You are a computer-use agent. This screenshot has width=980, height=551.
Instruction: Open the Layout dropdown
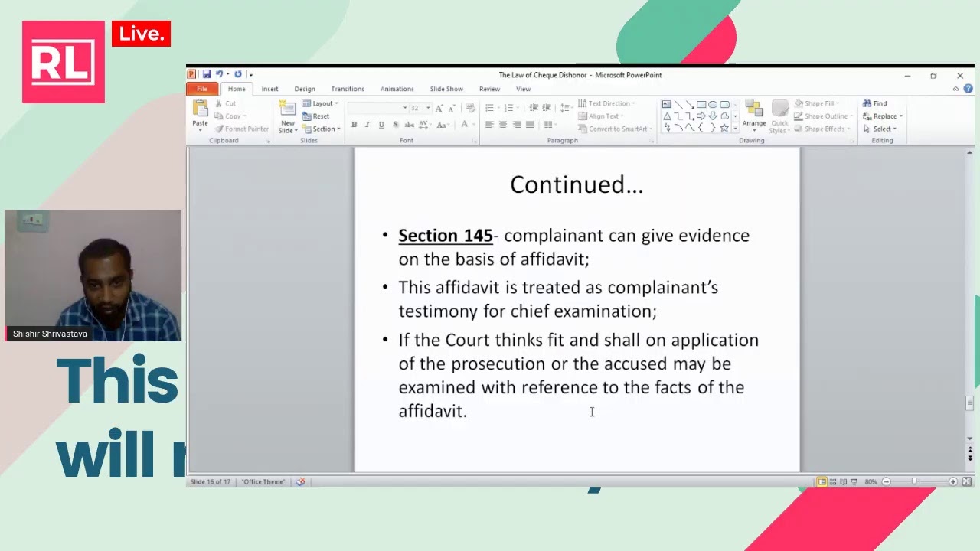[x=320, y=103]
